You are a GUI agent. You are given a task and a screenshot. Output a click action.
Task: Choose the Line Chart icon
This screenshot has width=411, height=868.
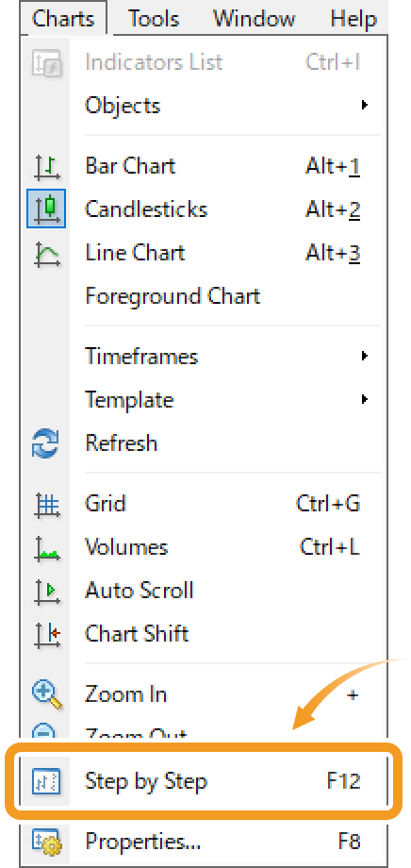[x=46, y=255]
